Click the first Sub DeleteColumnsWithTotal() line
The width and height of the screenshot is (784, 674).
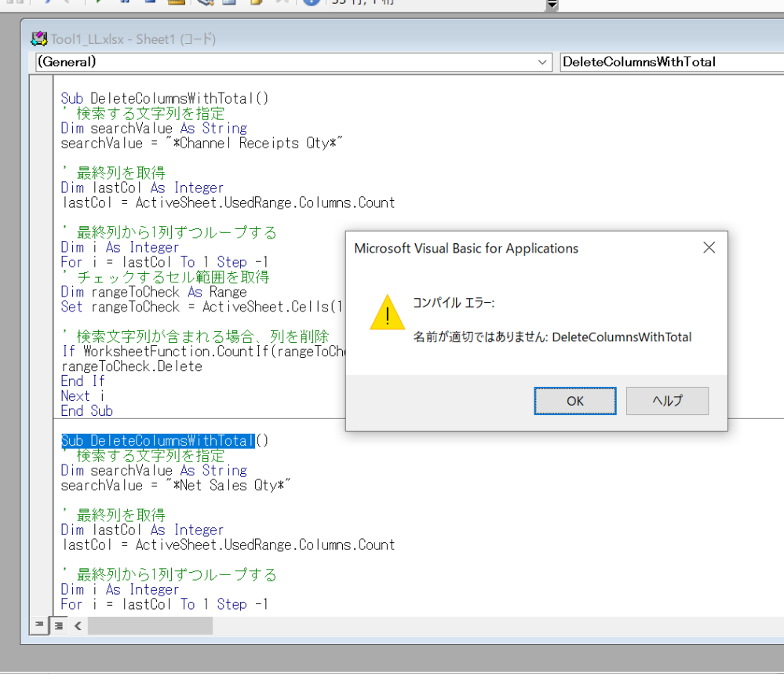pos(165,98)
